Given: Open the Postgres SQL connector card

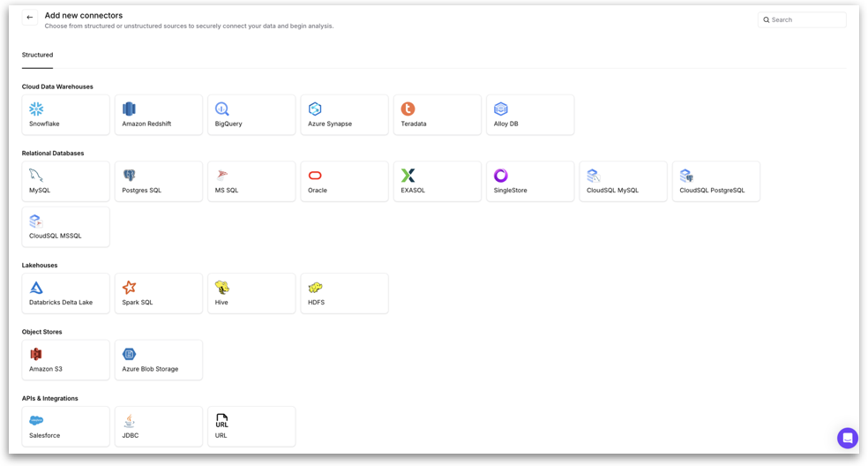Looking at the screenshot, I should pos(159,181).
